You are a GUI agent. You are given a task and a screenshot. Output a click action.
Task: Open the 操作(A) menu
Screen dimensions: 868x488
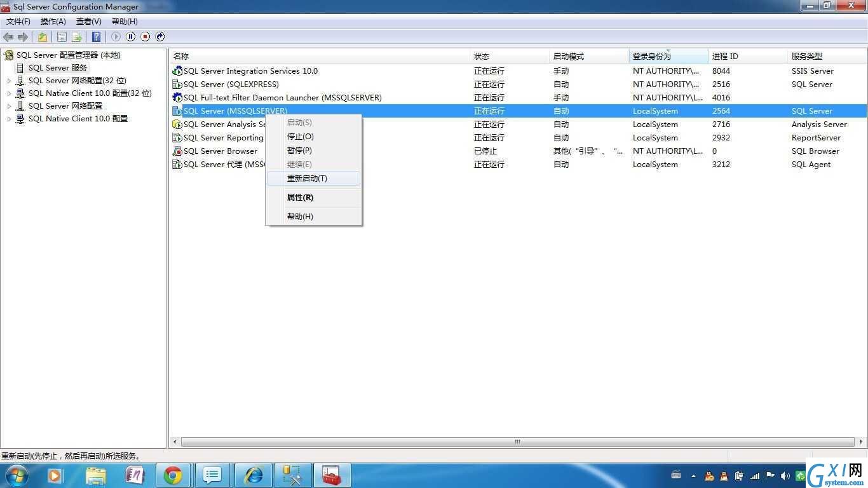pos(53,22)
